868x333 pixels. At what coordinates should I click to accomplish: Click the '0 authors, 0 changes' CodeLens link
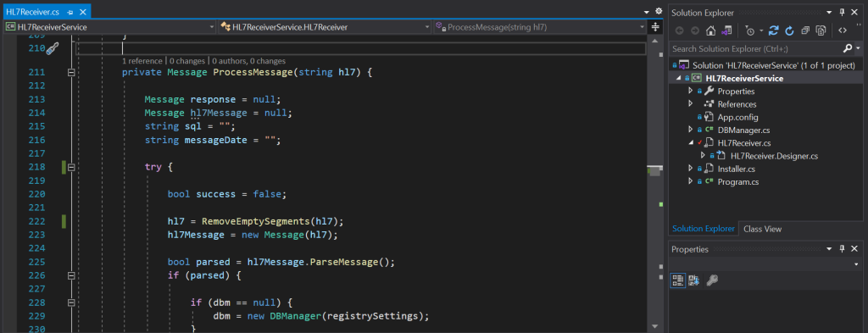(x=249, y=61)
